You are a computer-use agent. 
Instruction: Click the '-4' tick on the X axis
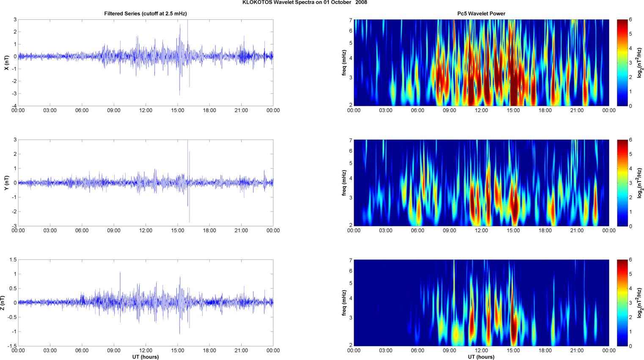[14, 106]
